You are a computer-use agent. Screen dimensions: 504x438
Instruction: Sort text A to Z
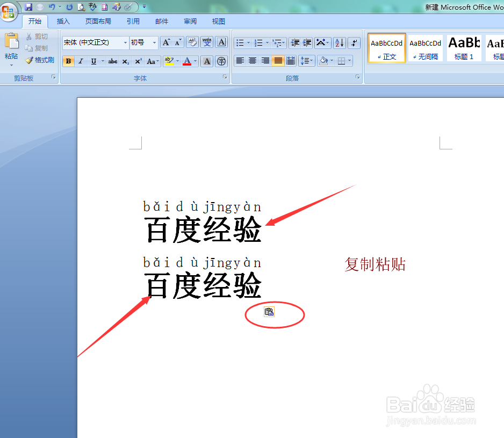coord(340,43)
